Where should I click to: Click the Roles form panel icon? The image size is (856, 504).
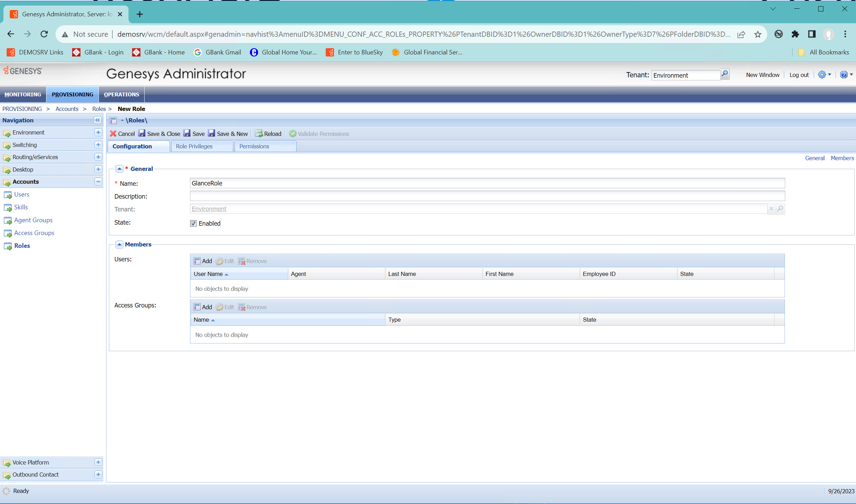pyautogui.click(x=113, y=120)
